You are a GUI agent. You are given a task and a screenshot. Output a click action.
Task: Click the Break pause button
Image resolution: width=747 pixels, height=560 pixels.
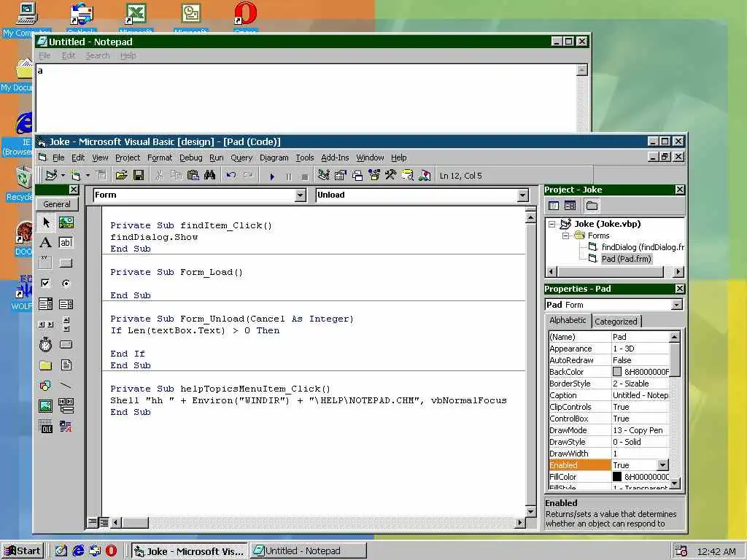pyautogui.click(x=289, y=176)
